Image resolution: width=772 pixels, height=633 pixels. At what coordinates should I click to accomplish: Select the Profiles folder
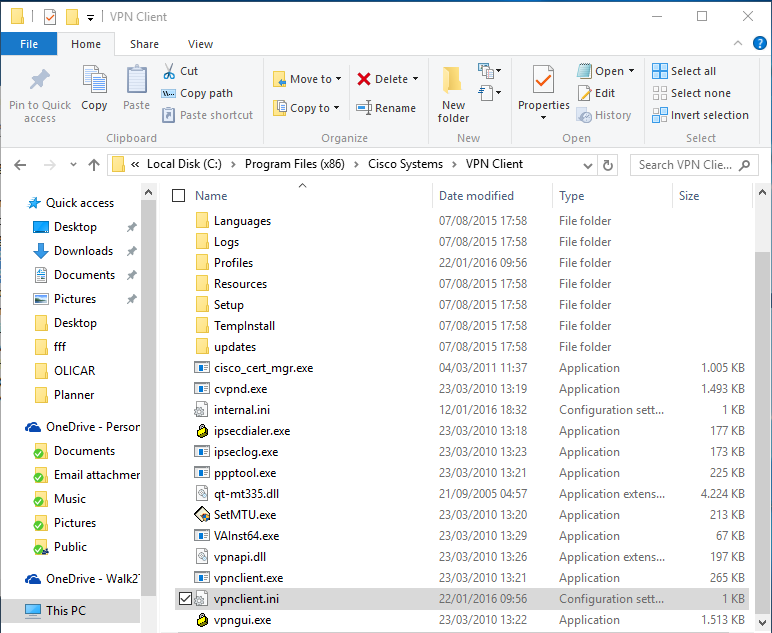coord(233,263)
